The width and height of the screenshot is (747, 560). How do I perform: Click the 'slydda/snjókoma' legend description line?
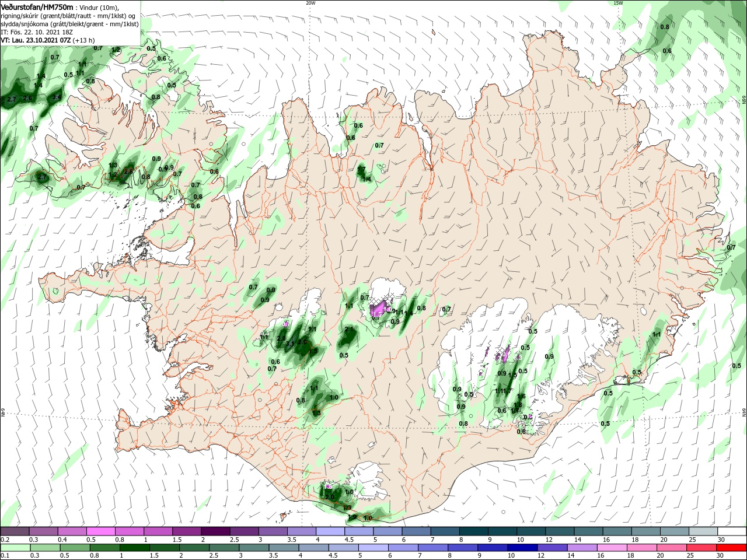coord(69,24)
